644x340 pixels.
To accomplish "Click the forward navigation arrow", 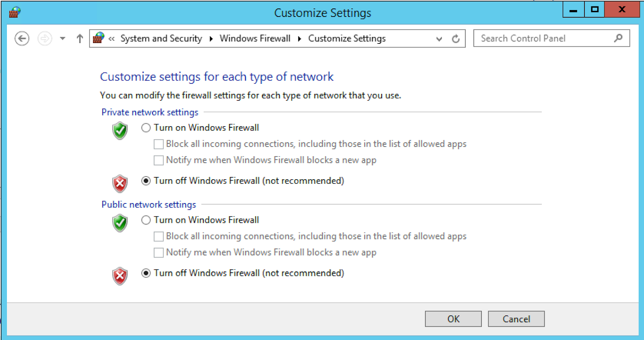I will click(45, 39).
